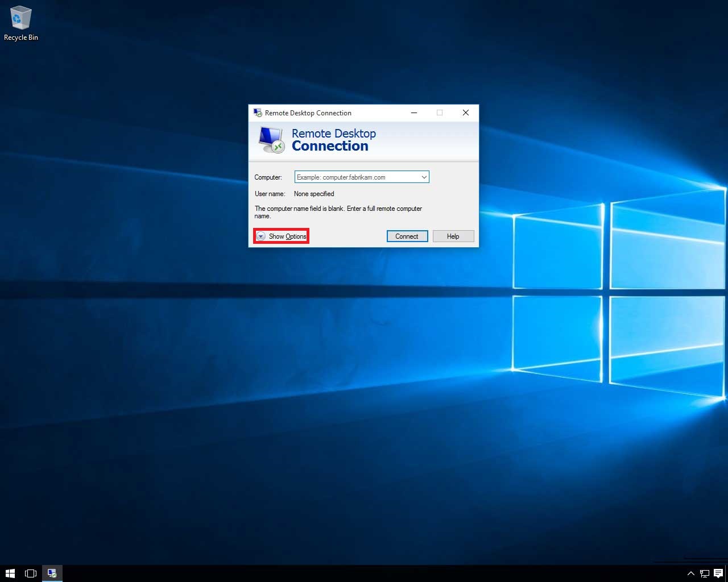Close the Remote Desktop Connection dialog
This screenshot has height=582, width=728.
[465, 113]
